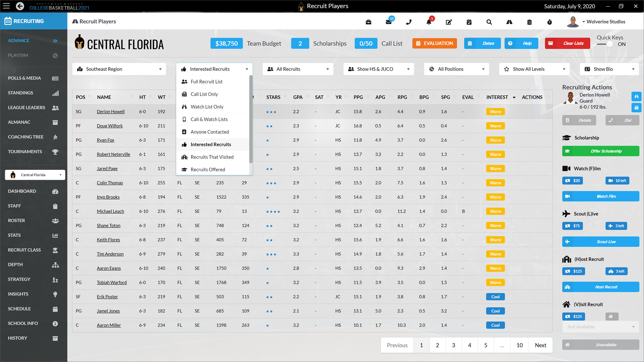This screenshot has width=644, height=362.
Task: Click the green Offer Scholarship button
Action: point(600,151)
